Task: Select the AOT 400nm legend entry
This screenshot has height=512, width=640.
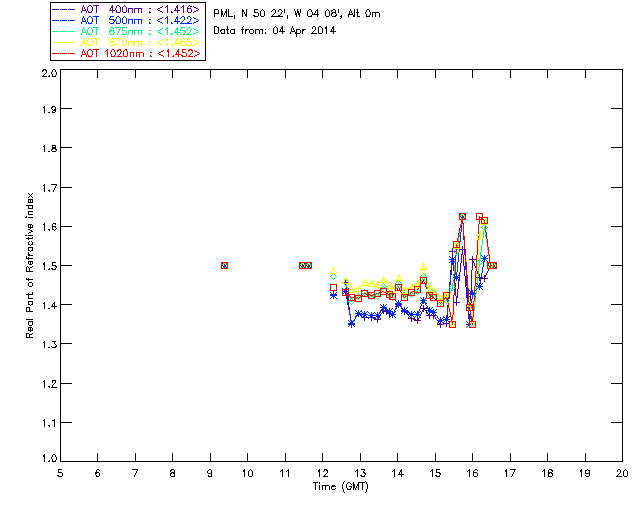Action: pyautogui.click(x=127, y=9)
